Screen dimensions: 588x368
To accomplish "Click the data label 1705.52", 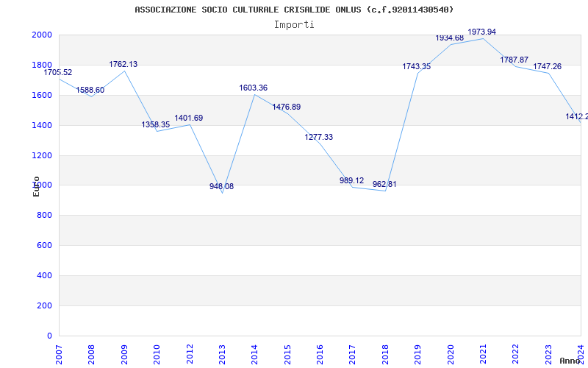I will point(58,72).
